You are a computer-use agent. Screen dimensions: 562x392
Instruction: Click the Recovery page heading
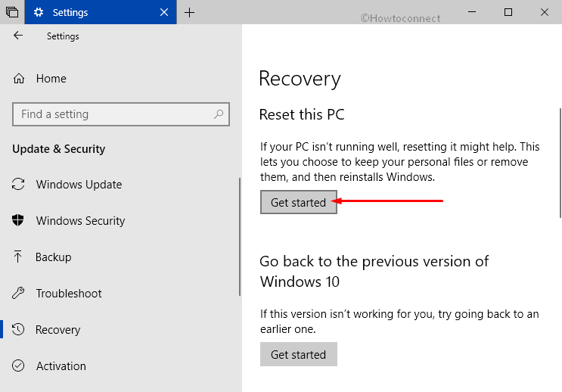[x=300, y=79]
